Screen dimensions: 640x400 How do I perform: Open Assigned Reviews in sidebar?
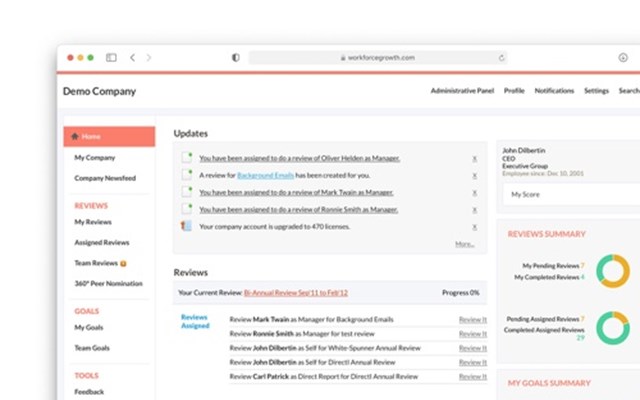click(102, 242)
